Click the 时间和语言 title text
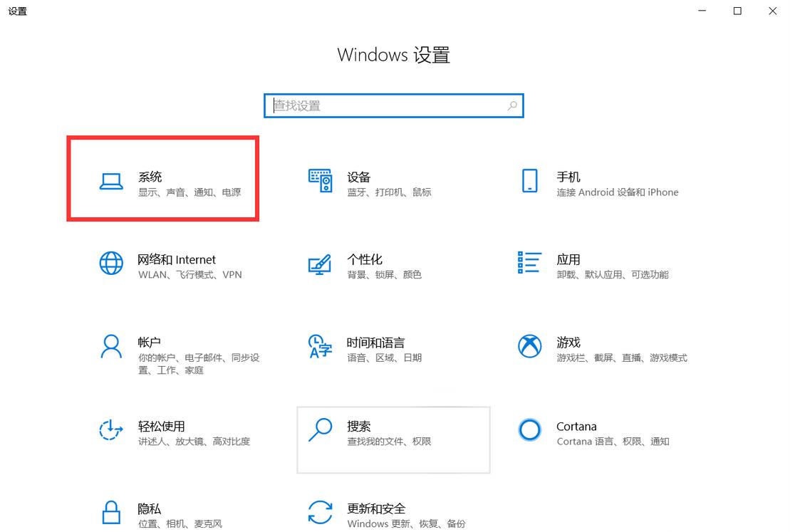The width and height of the screenshot is (790, 532). [376, 343]
